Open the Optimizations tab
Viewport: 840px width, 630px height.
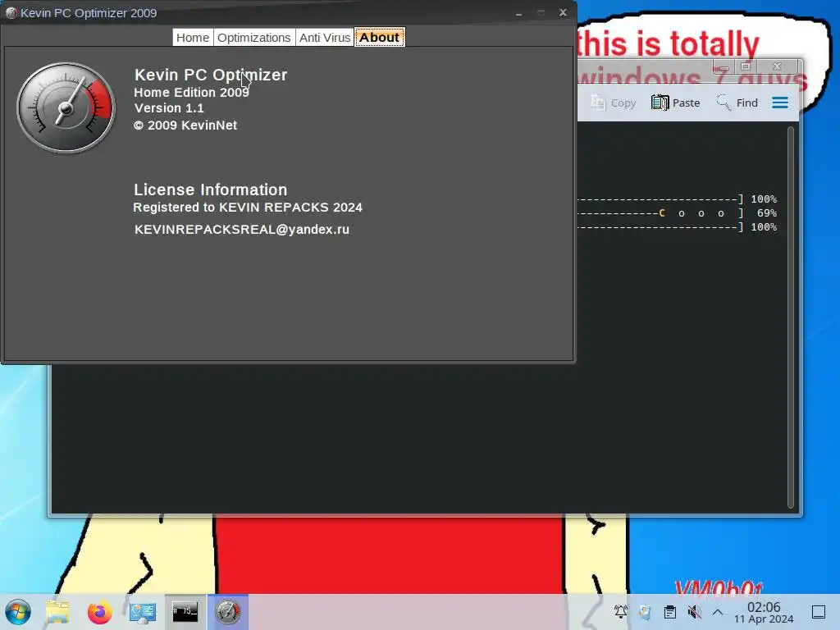[x=254, y=38]
